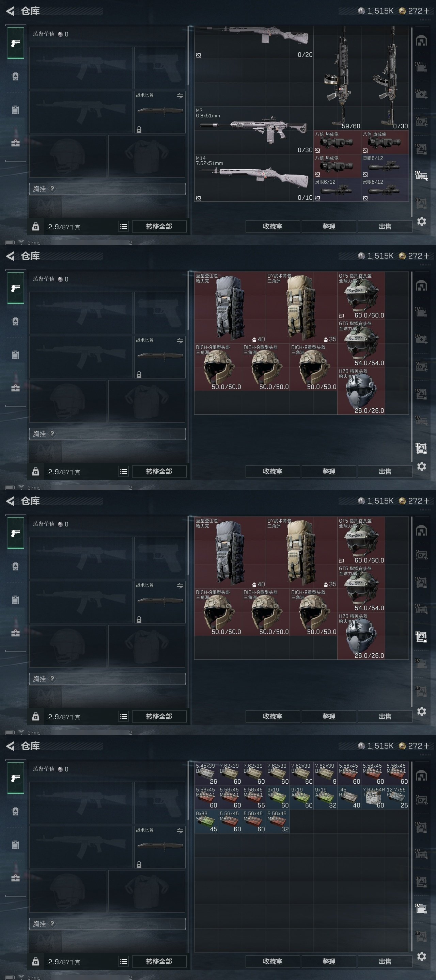Image resolution: width=436 pixels, height=980 pixels.
Task: Open the highlighted level IV ammo box tab
Action: (421, 909)
